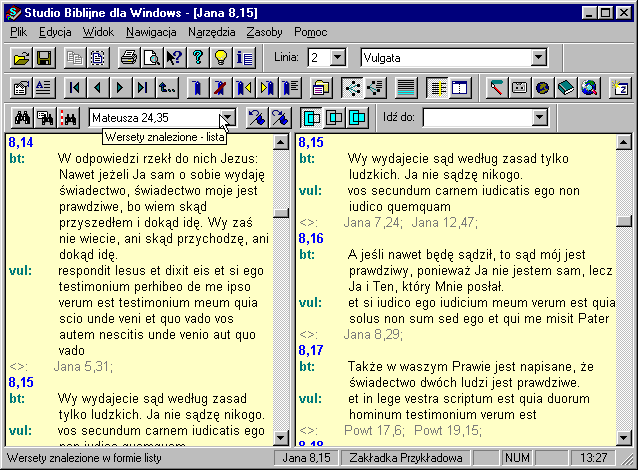Open the Plik menu
The image size is (638, 470).
point(18,32)
